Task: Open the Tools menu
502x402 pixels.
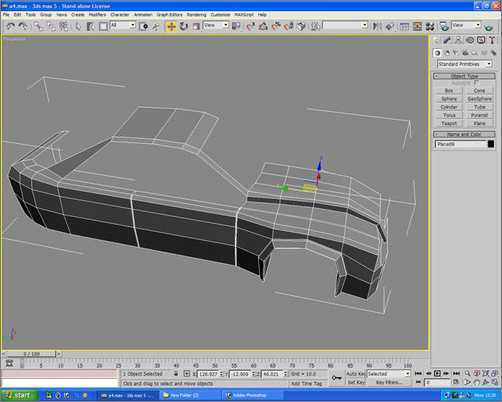Action: pos(31,15)
